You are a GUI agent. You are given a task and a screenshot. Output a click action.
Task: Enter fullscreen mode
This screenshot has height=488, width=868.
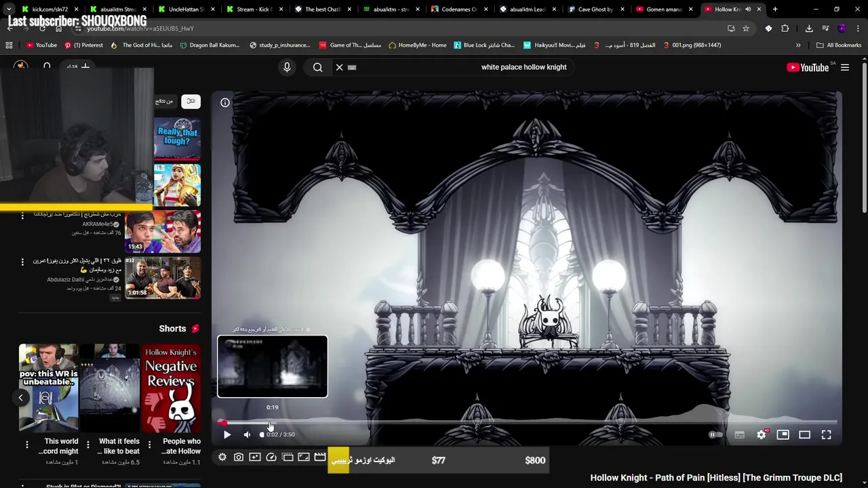[827, 434]
